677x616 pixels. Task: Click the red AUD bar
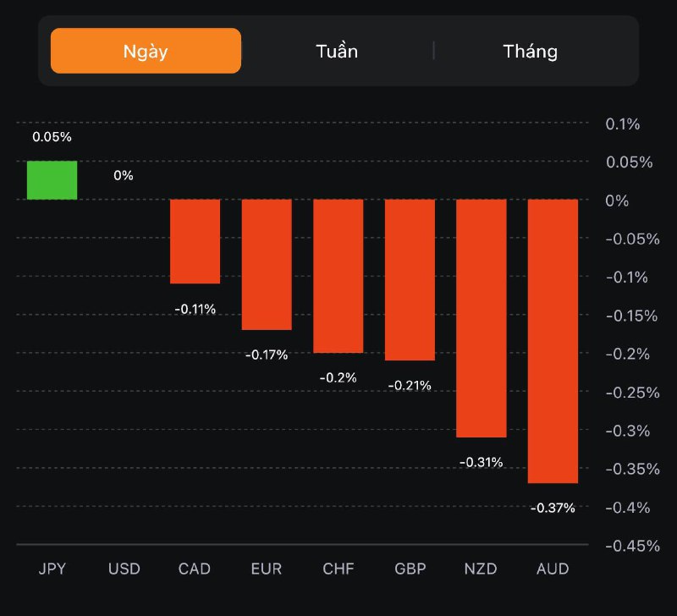pos(553,341)
